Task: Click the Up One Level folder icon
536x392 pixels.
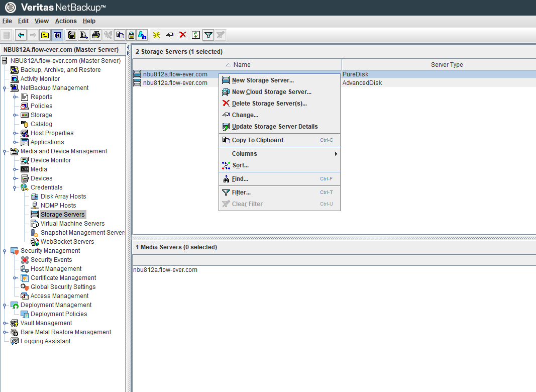Action: [45, 35]
